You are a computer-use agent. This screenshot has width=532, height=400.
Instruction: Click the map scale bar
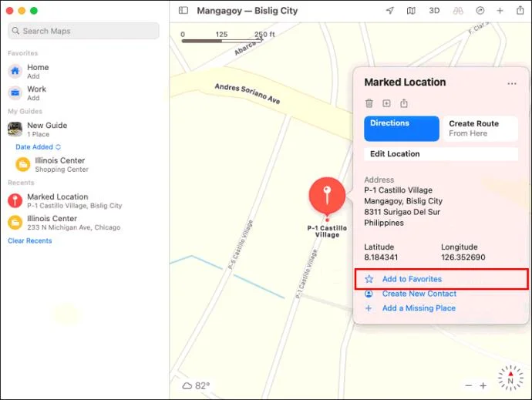[222, 41]
